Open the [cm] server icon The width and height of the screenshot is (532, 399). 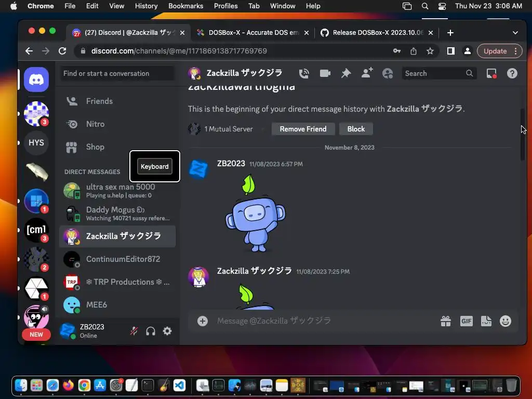(x=36, y=230)
